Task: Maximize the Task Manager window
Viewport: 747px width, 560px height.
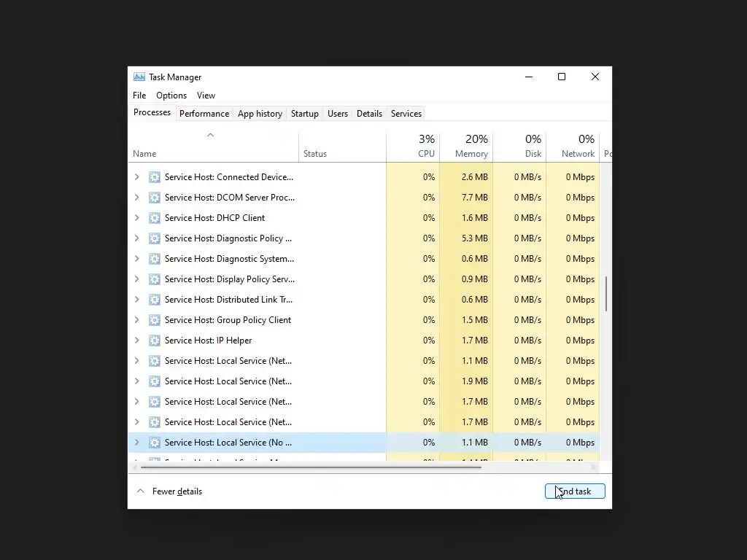Action: point(562,77)
